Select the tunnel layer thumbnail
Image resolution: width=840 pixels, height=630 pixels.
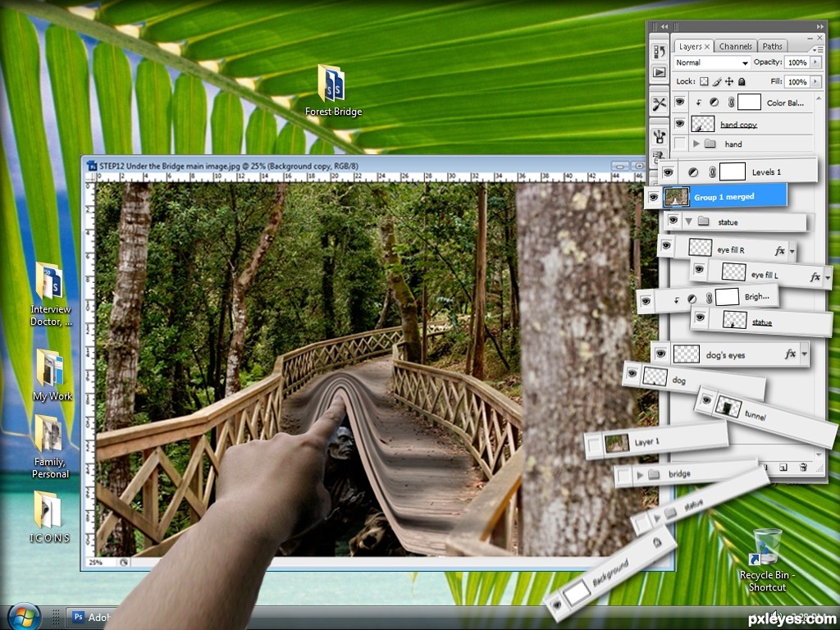pyautogui.click(x=728, y=407)
